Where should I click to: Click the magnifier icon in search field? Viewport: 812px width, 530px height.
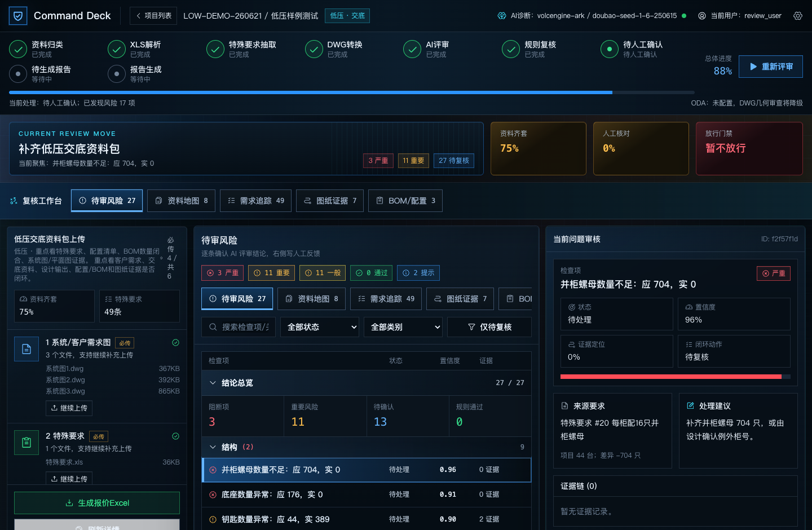coord(213,327)
